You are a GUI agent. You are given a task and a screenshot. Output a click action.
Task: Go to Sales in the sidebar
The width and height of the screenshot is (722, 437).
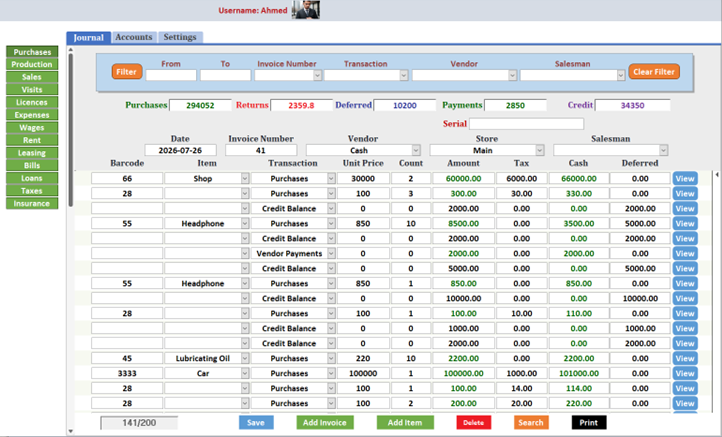[32, 77]
